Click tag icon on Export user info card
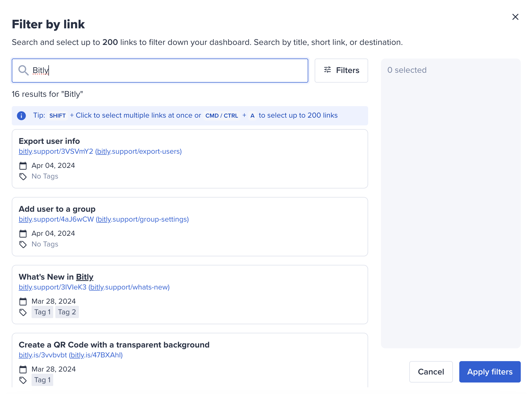 tap(23, 176)
